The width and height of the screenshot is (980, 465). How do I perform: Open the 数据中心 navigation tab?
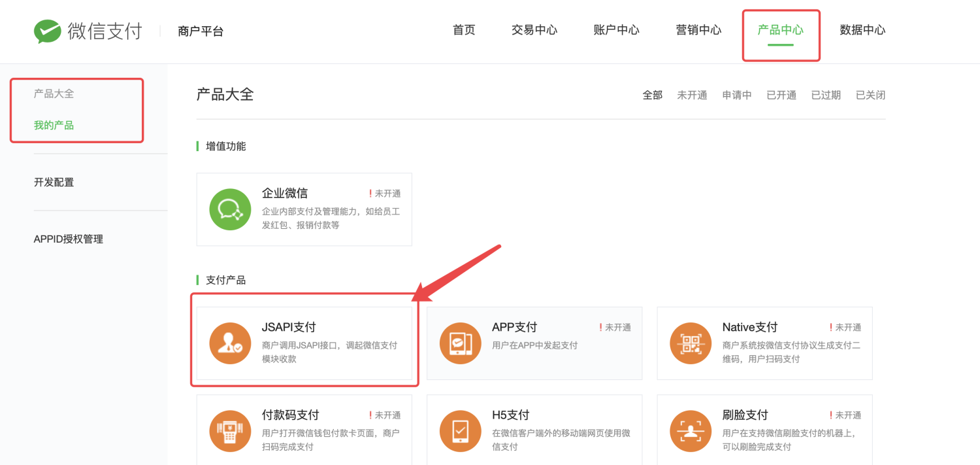click(x=862, y=30)
